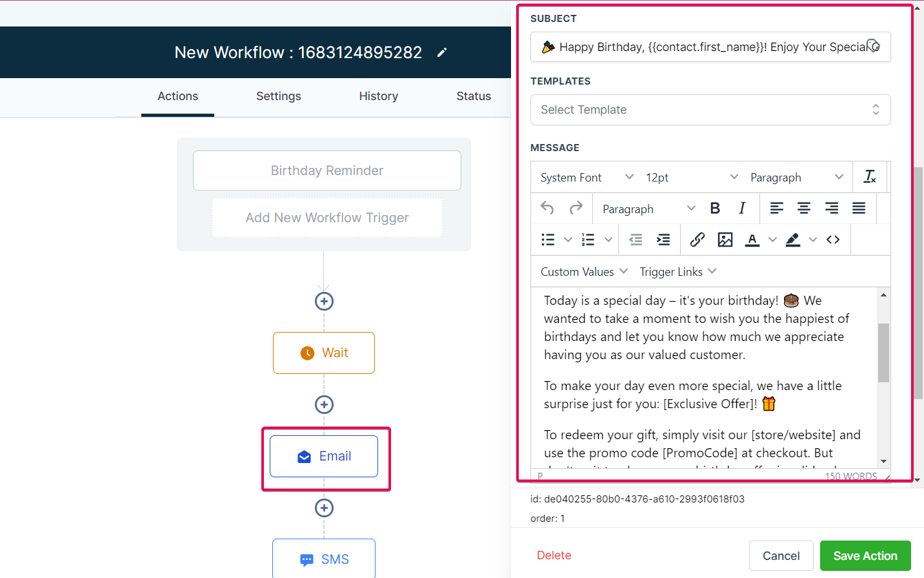924x578 pixels.
Task: Click Delete to remove this email action
Action: 554,555
